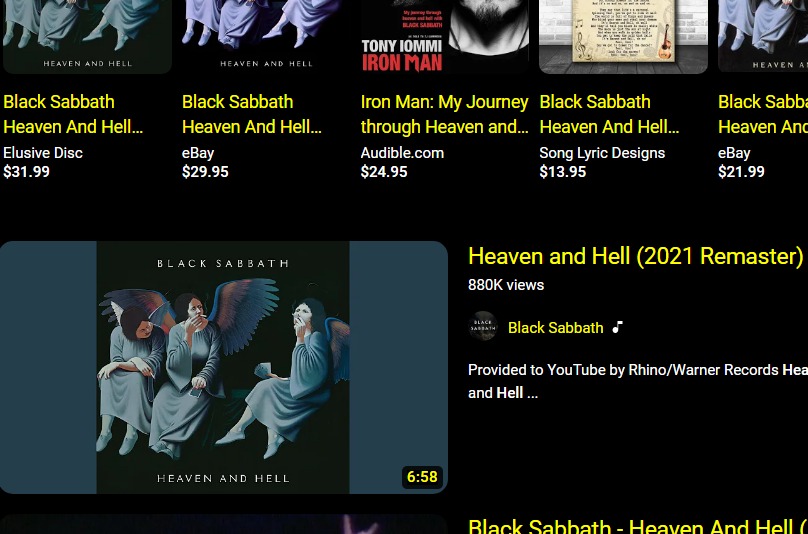The height and width of the screenshot is (534, 808).
Task: Click the $31.99 price under Elusive Disc
Action: coord(26,172)
